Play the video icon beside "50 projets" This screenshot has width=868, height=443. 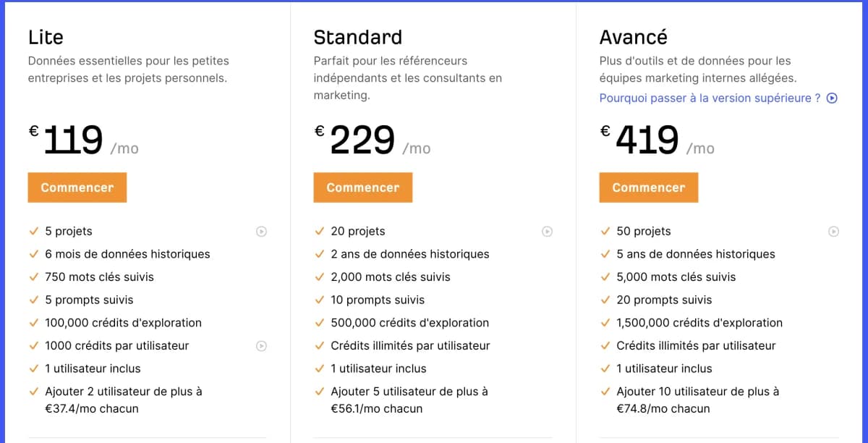tap(832, 231)
